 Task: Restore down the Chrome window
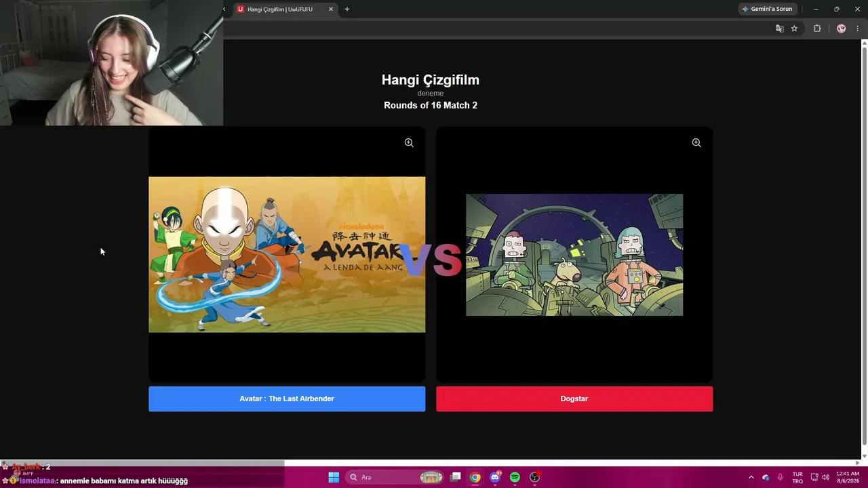836,9
